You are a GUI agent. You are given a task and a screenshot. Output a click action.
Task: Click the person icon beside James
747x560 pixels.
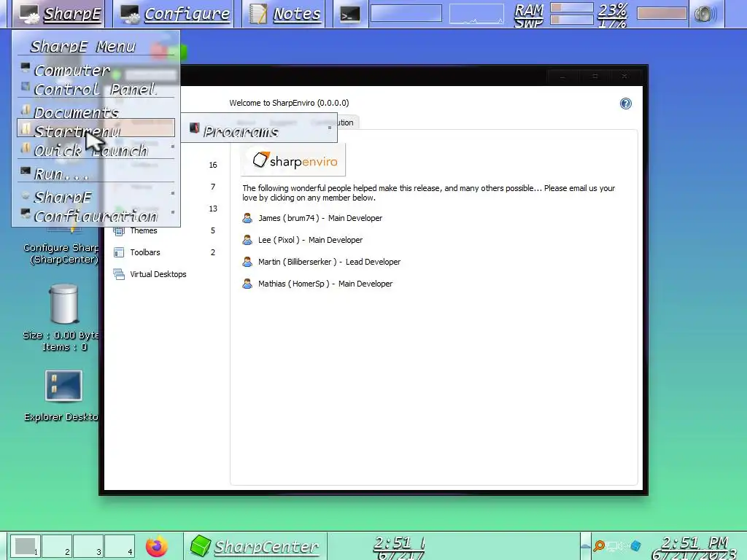click(247, 218)
